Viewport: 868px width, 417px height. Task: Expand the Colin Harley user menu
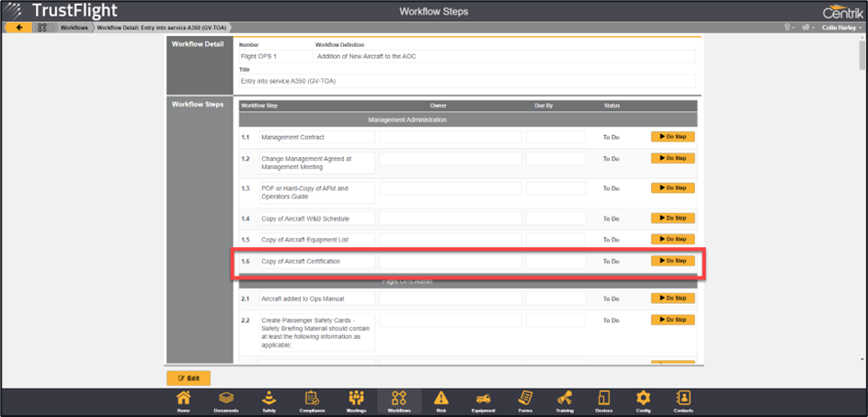point(841,28)
